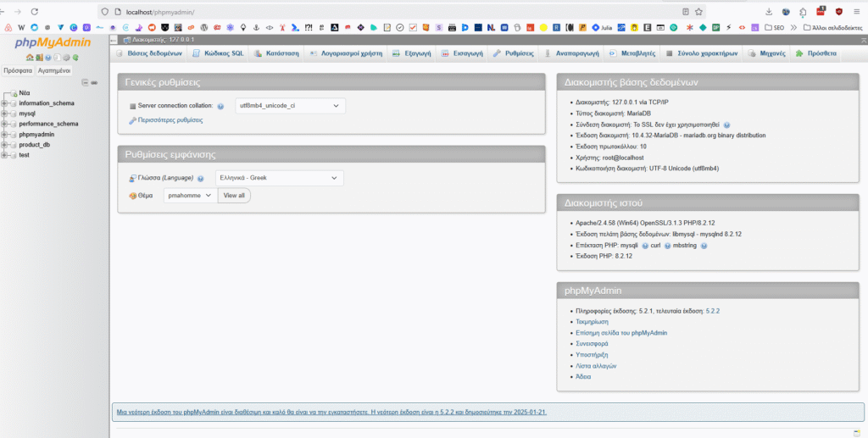Bookmark this page with the star icon

click(x=698, y=12)
